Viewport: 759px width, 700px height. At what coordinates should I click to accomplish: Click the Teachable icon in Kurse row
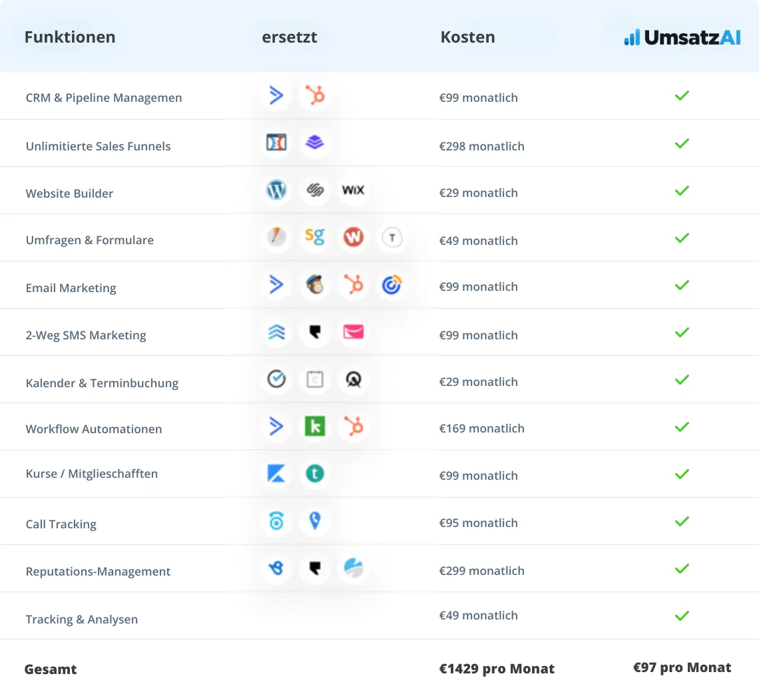point(314,474)
